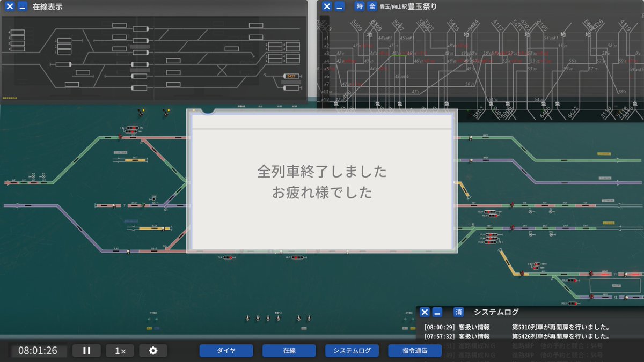This screenshot has width=644, height=362.
Task: Toggle the leftmost bell lever switch at the bottom
Action: 247,319
